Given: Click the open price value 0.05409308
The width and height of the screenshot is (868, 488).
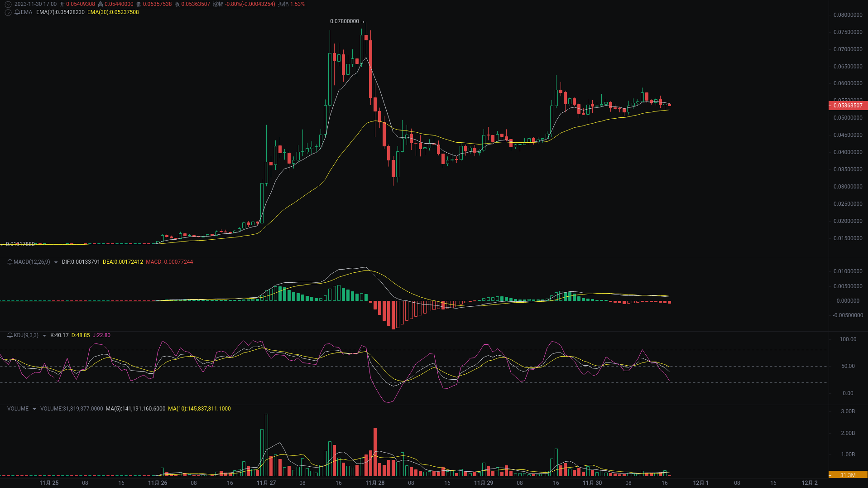Looking at the screenshot, I should (81, 4).
